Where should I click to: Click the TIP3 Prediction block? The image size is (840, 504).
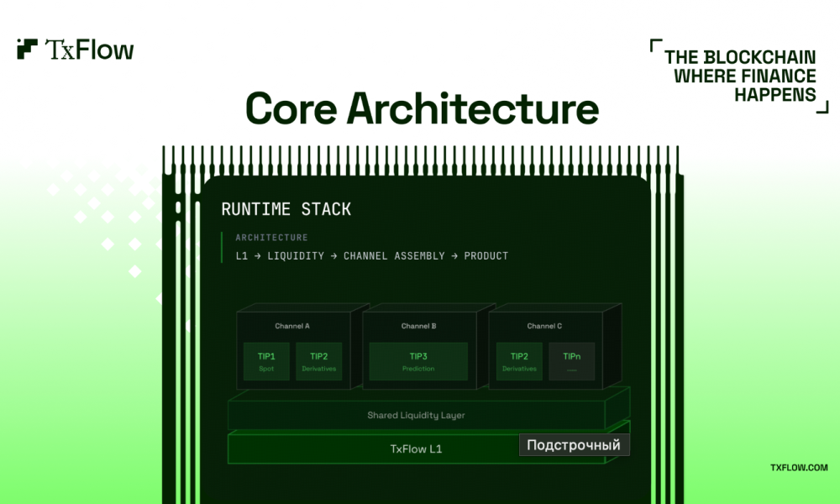[x=418, y=361]
